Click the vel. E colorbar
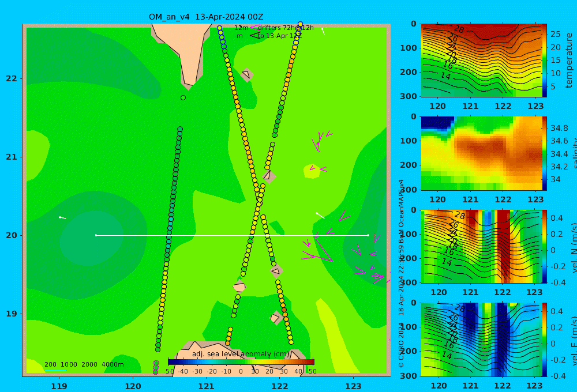 [545, 340]
